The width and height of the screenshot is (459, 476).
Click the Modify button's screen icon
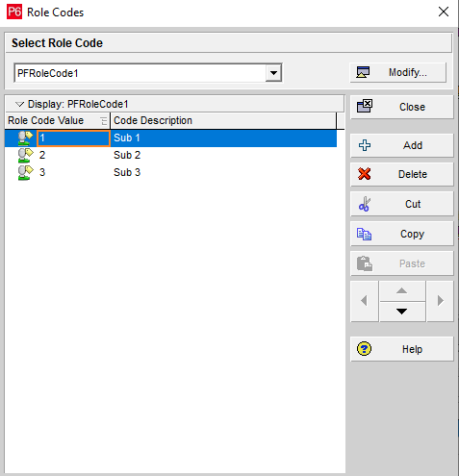click(363, 72)
